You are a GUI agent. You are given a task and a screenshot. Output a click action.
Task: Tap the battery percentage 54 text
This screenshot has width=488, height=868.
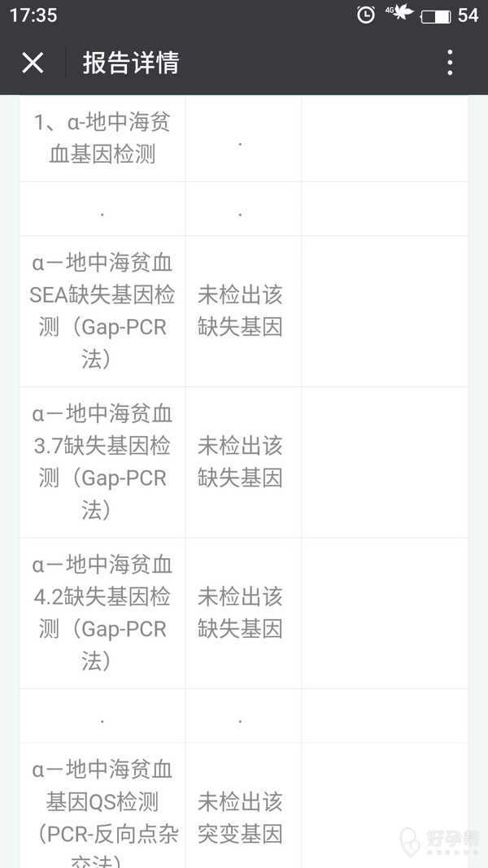click(468, 15)
